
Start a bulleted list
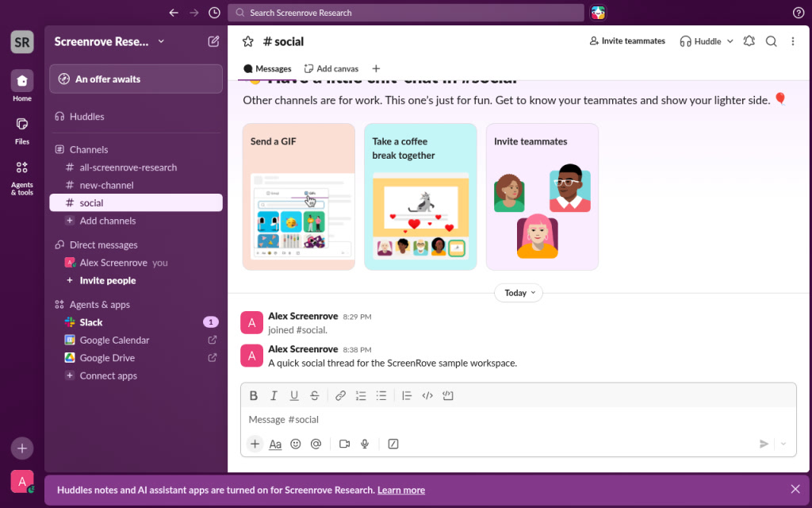click(x=381, y=396)
